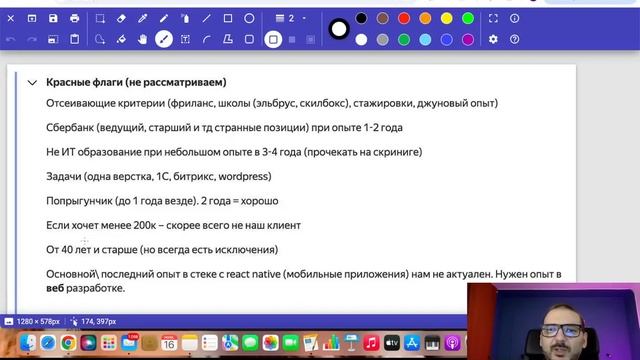640x360 pixels.
Task: Pick the yellow color swatch
Action: pos(447,18)
